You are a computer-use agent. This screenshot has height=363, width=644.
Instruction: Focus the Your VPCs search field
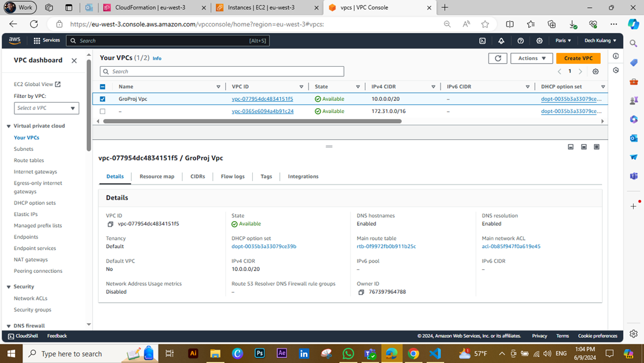pyautogui.click(x=222, y=72)
